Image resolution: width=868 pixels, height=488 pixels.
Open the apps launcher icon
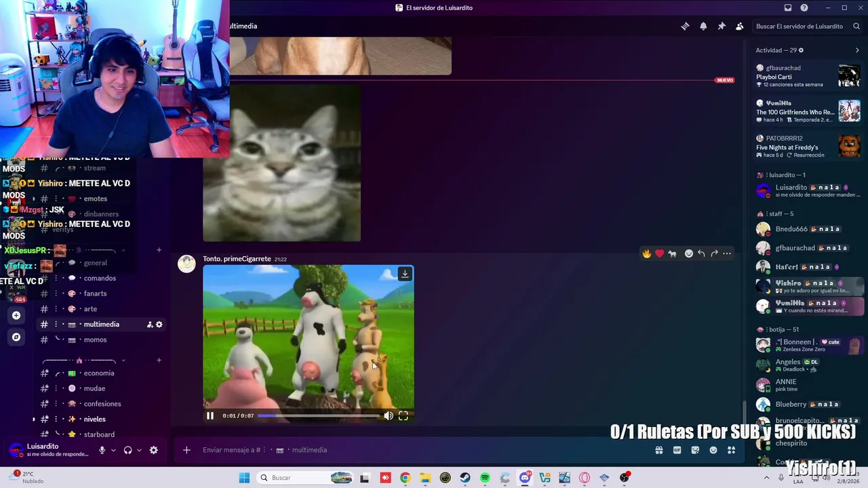[x=732, y=450]
